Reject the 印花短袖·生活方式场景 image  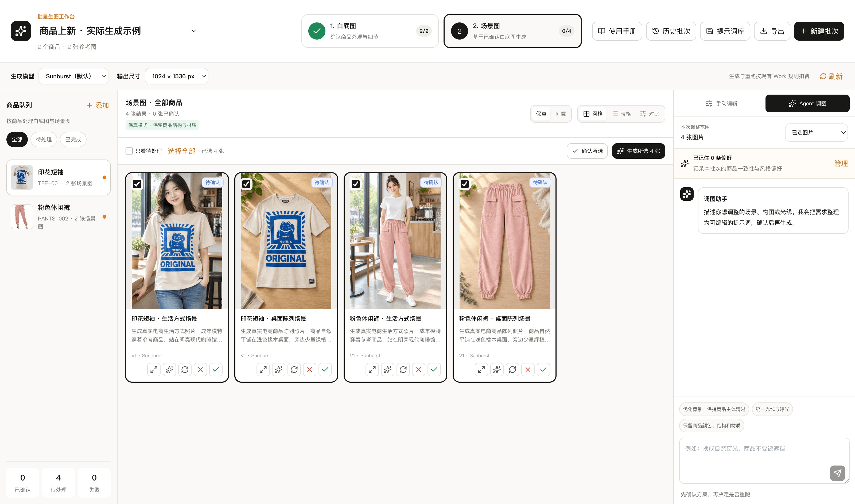[x=200, y=370]
